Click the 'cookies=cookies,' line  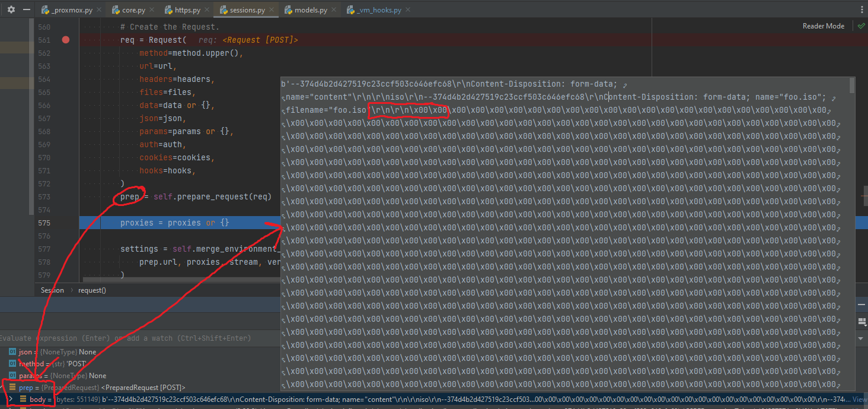(177, 157)
